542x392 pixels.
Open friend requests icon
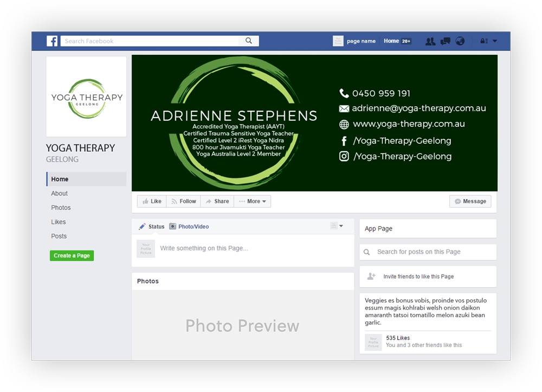(x=430, y=41)
